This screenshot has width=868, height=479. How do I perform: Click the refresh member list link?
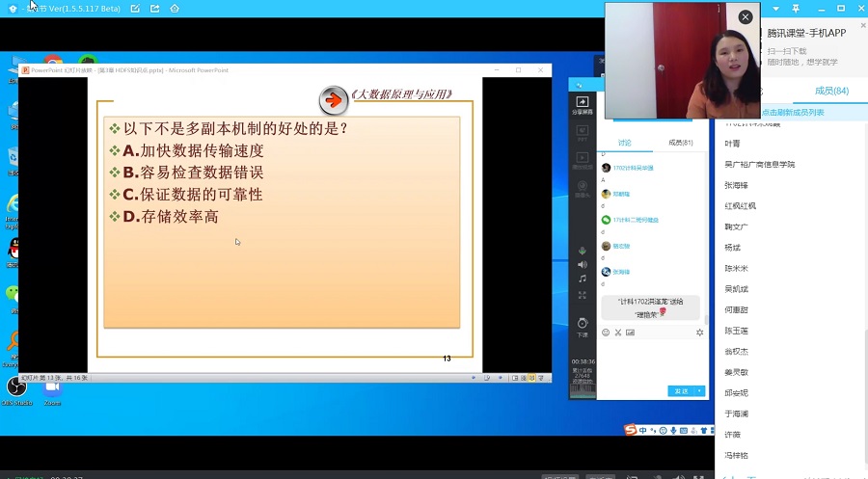pos(793,113)
